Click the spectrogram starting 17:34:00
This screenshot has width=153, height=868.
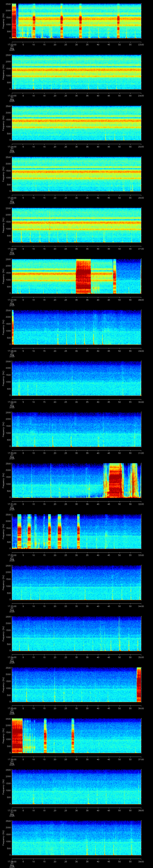click(76, 633)
